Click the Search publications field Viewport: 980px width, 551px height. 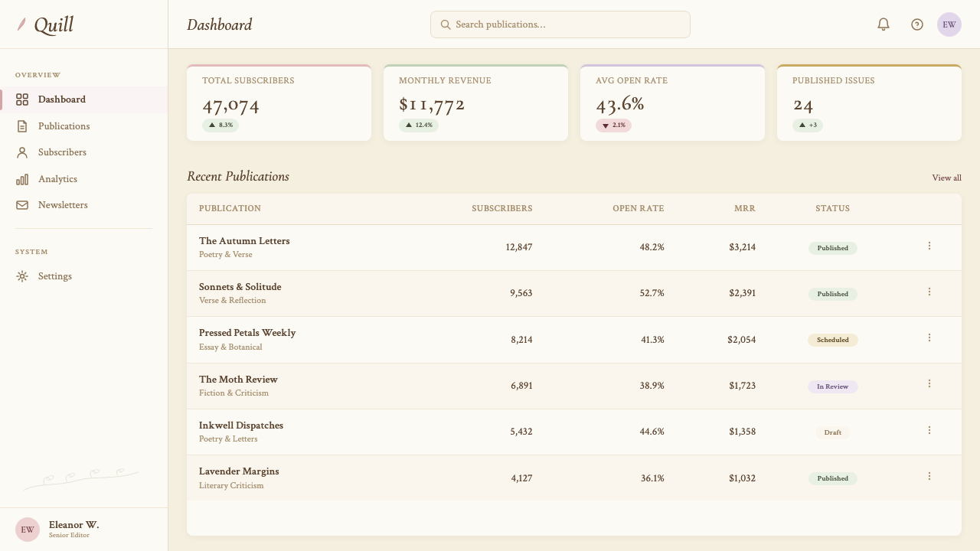560,24
